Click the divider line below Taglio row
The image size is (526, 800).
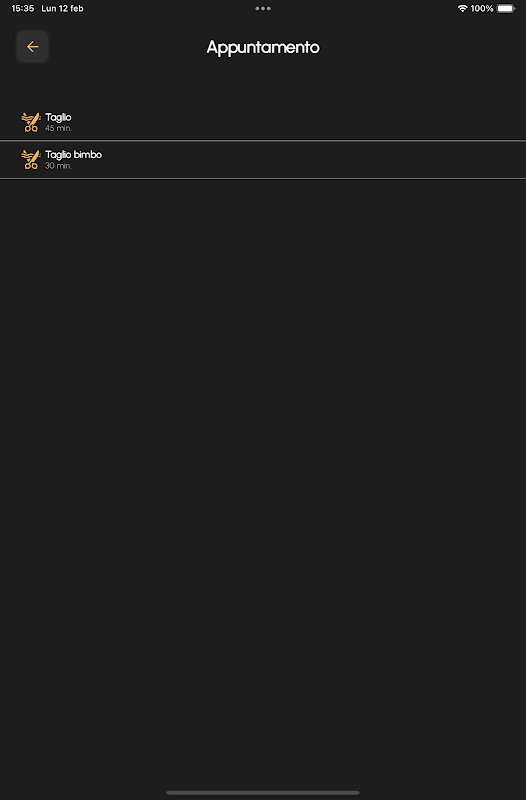pyautogui.click(x=263, y=140)
